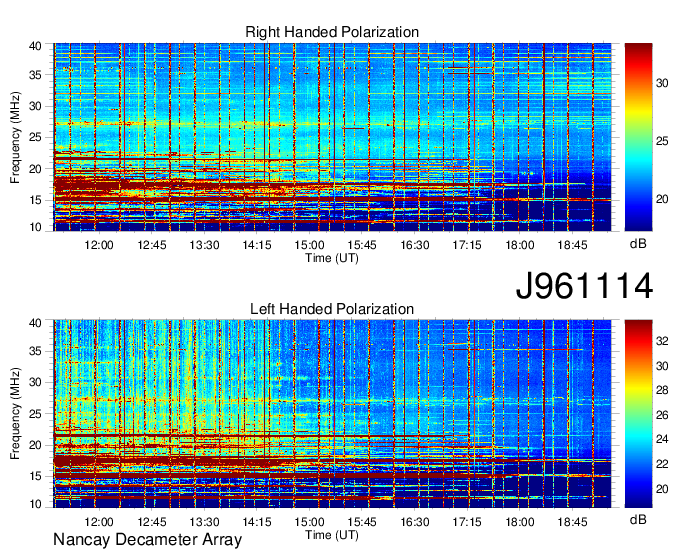Click the Left Handed Polarization title
This screenshot has width=680, height=552.
332,309
